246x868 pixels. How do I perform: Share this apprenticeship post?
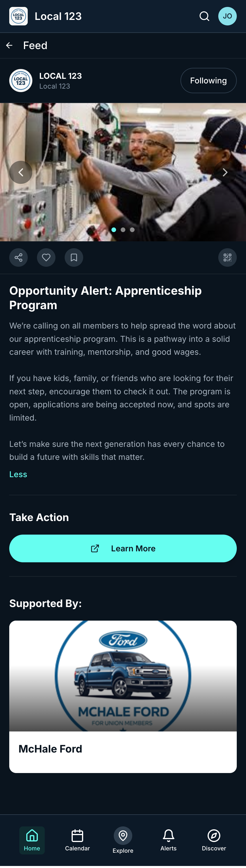point(18,257)
